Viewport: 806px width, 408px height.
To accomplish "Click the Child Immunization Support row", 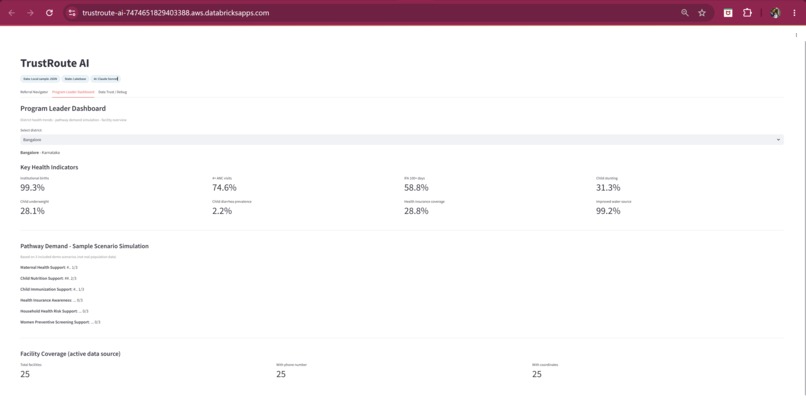I will pos(52,289).
